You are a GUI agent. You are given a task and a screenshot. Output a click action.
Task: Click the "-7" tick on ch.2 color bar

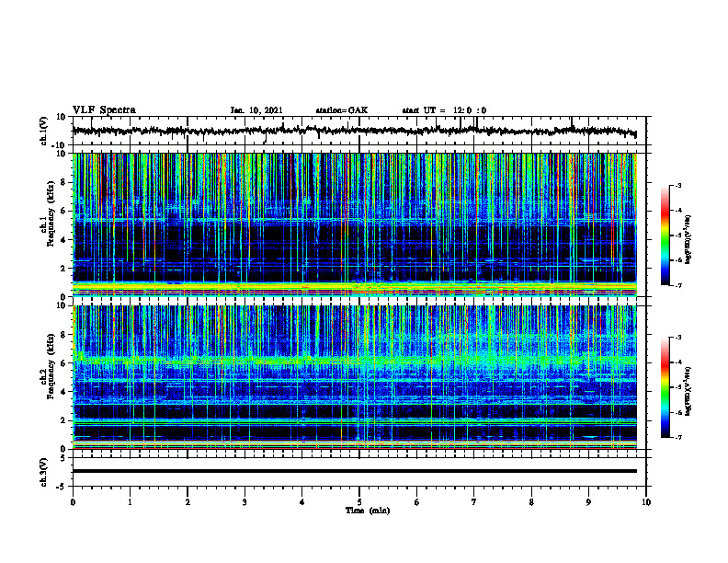pyautogui.click(x=678, y=437)
